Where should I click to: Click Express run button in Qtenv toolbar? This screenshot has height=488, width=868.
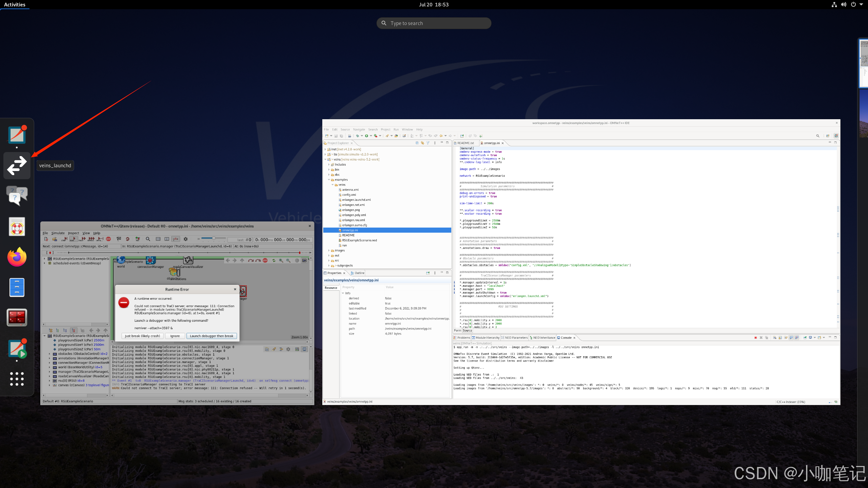click(91, 239)
